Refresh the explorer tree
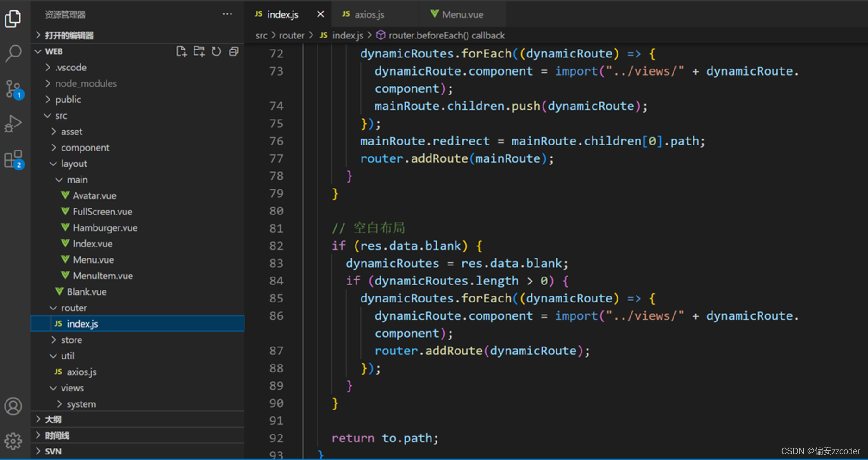This screenshot has width=868, height=460. click(x=216, y=51)
